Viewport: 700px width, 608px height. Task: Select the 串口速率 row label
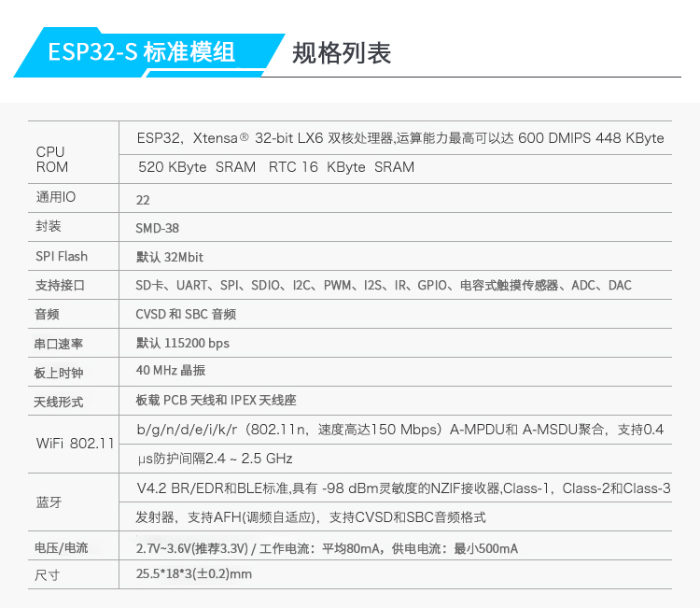coord(60,345)
